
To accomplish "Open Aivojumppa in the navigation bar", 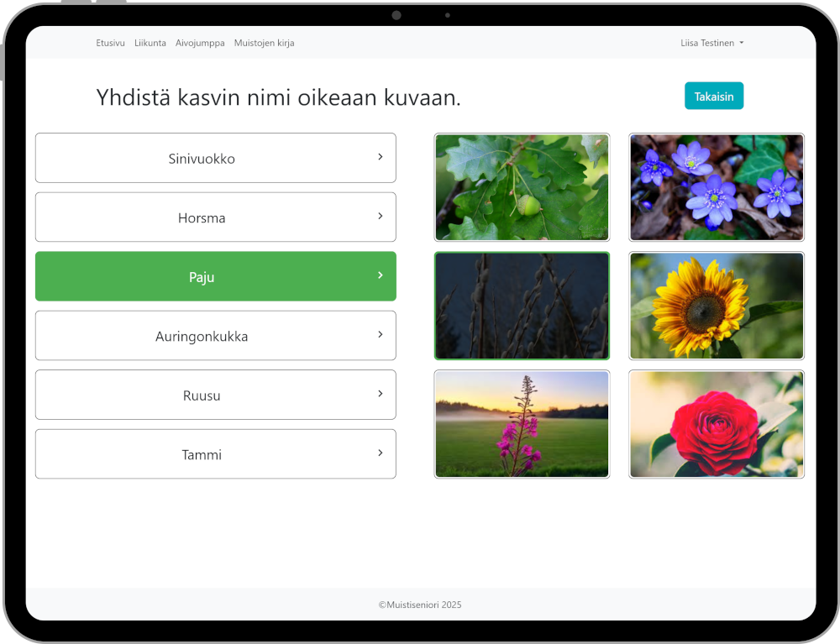I will point(200,43).
